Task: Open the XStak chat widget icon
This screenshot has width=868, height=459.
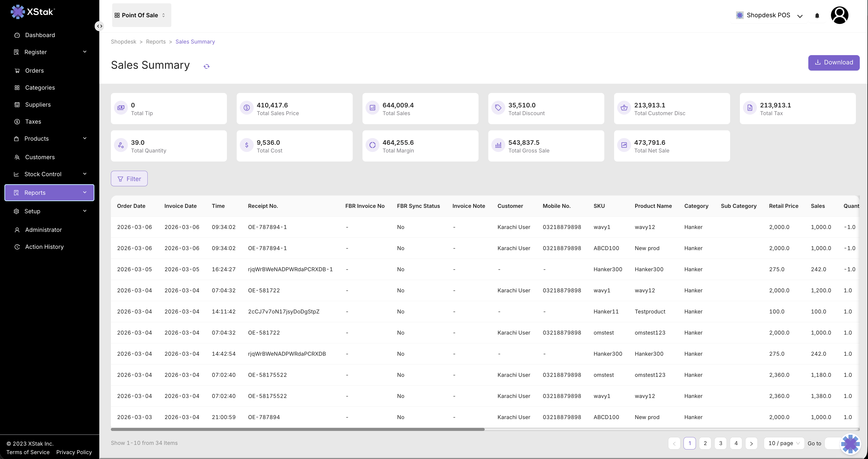Action: click(850, 444)
